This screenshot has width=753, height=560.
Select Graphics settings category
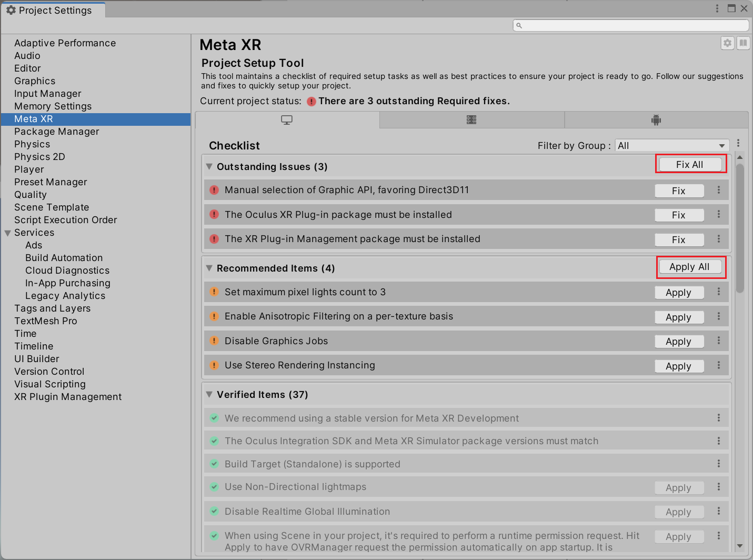tap(35, 81)
